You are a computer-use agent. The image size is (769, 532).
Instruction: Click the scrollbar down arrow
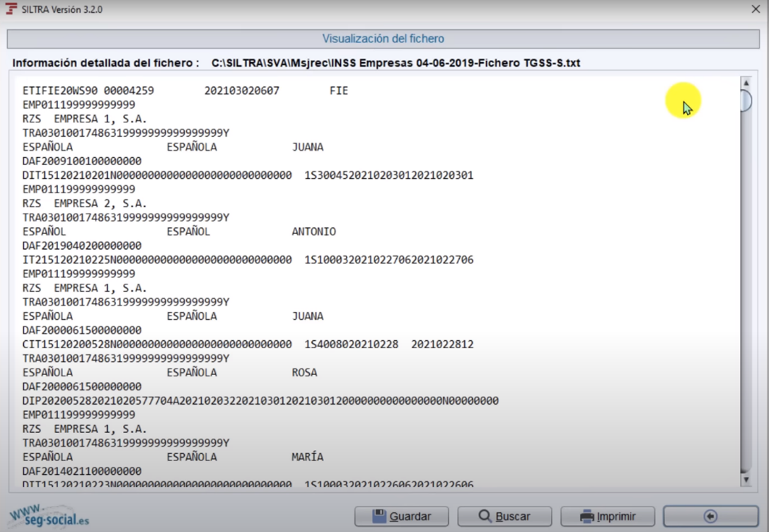746,480
